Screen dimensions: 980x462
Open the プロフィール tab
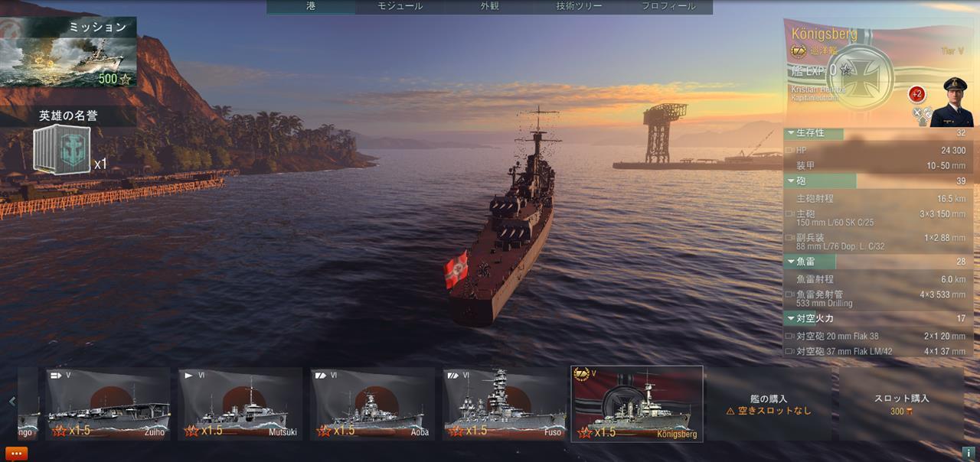[x=668, y=7]
